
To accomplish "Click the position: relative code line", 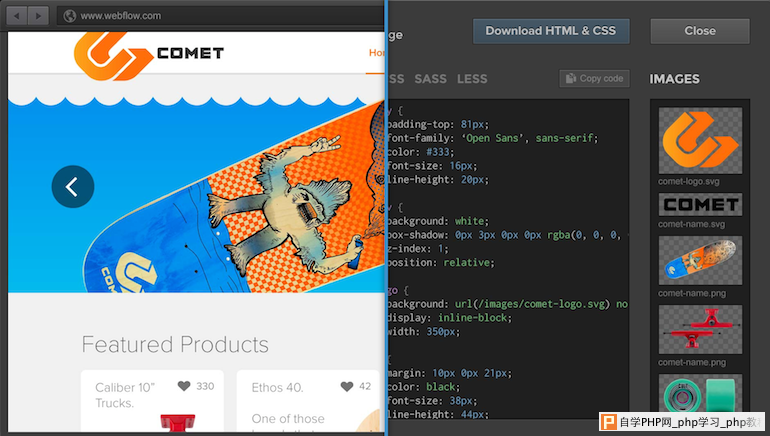I will coord(441,263).
